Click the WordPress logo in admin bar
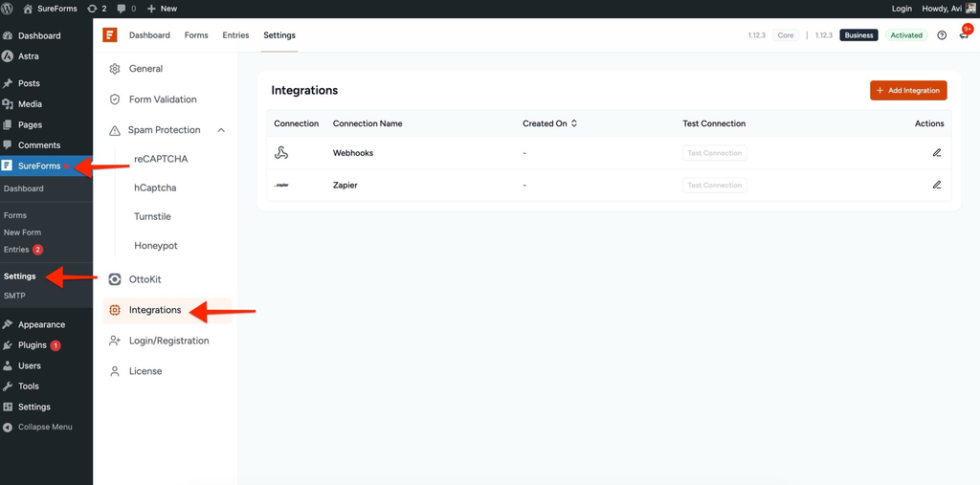Screen dimensions: 980x485 pyautogui.click(x=8, y=9)
